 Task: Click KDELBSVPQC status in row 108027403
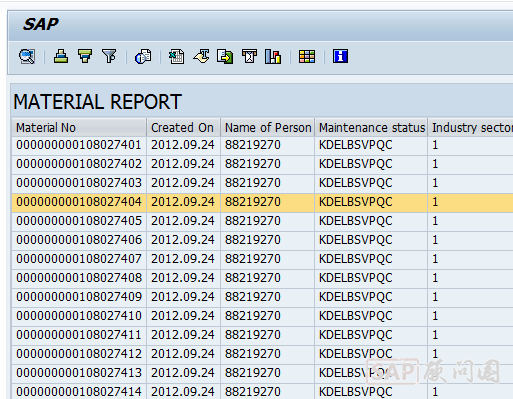click(371, 183)
